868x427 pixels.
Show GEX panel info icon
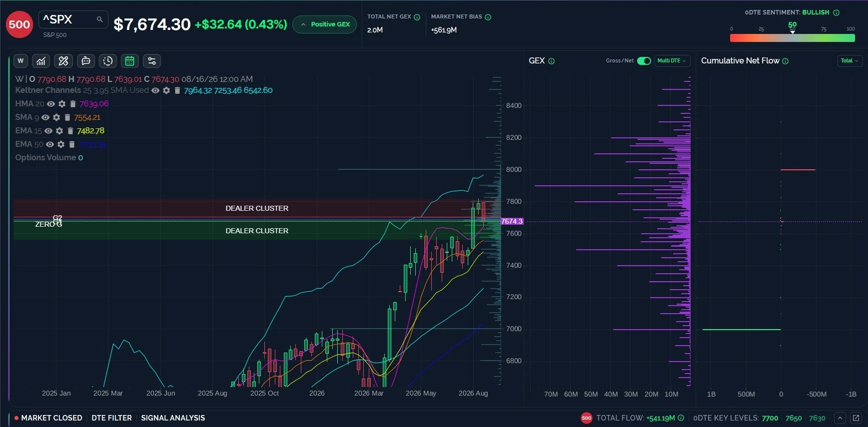click(552, 61)
